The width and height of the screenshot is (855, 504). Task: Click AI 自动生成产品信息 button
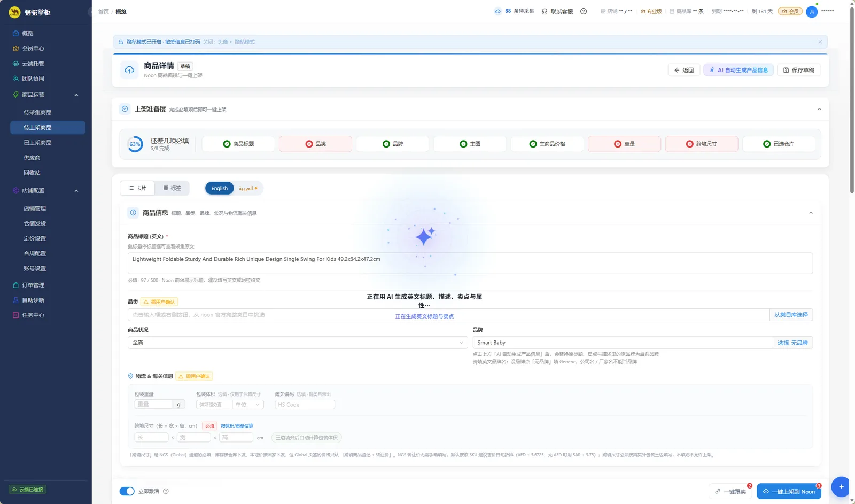click(x=739, y=70)
